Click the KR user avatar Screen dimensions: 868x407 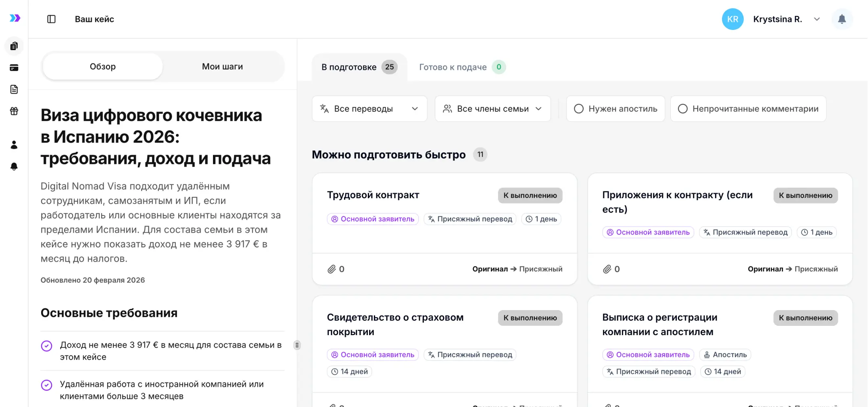(732, 19)
